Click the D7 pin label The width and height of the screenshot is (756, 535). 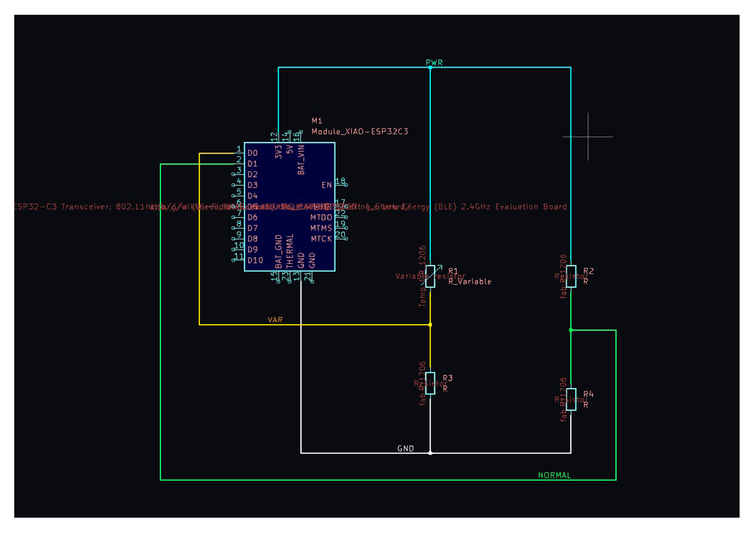pos(253,228)
